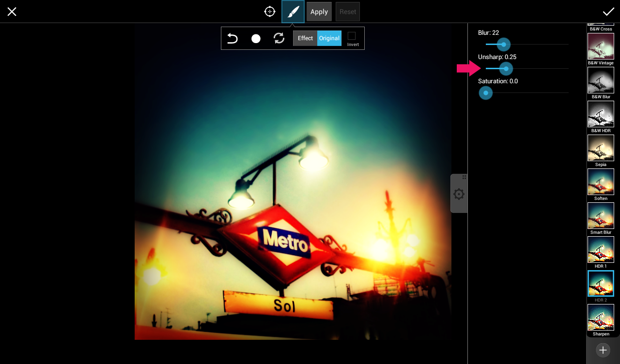Choose the Soften effect thumbnail
Image resolution: width=620 pixels, height=364 pixels.
pos(601,182)
